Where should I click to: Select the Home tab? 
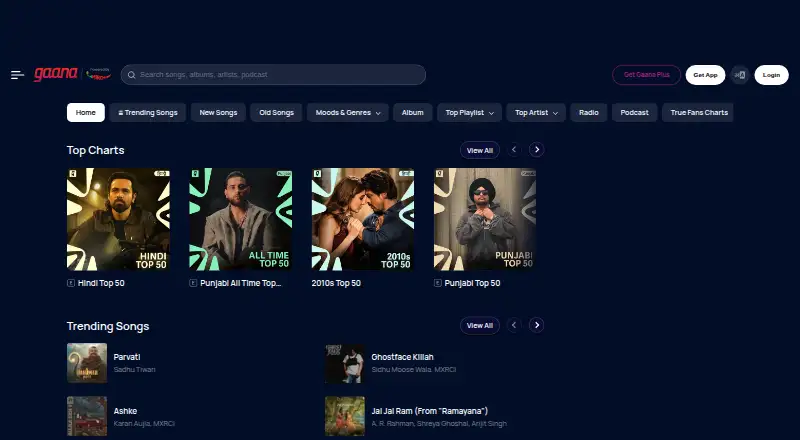[86, 113]
